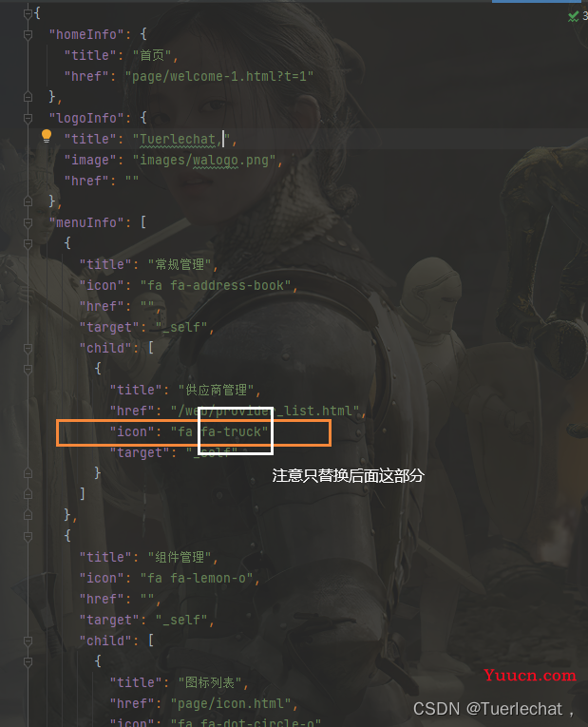
Task: Collapse the logoInfo block fold marker
Action: 28,118
